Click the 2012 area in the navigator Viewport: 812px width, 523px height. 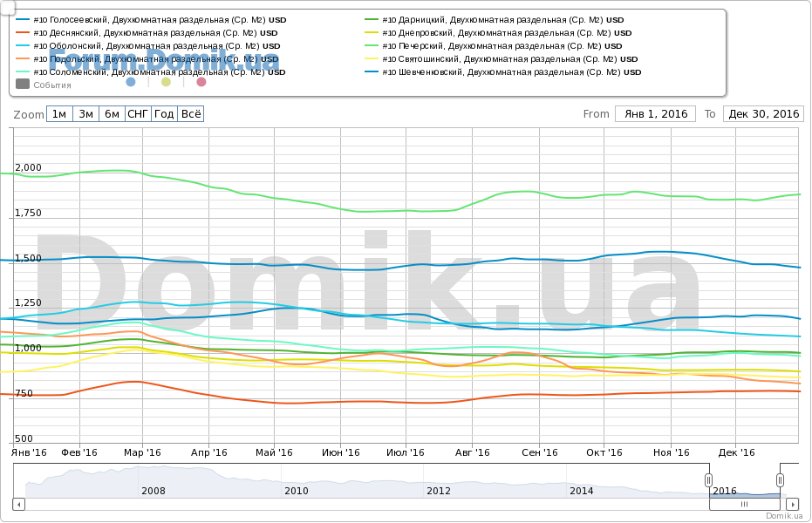pos(438,491)
